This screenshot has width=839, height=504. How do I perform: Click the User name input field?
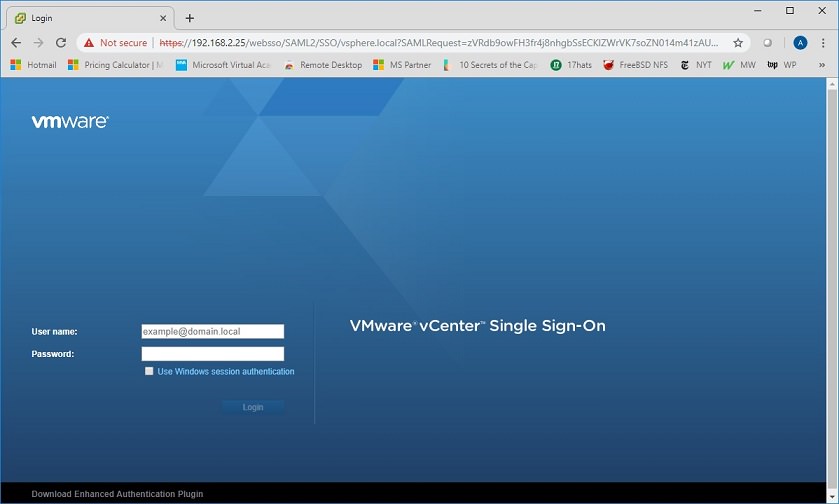tap(213, 331)
